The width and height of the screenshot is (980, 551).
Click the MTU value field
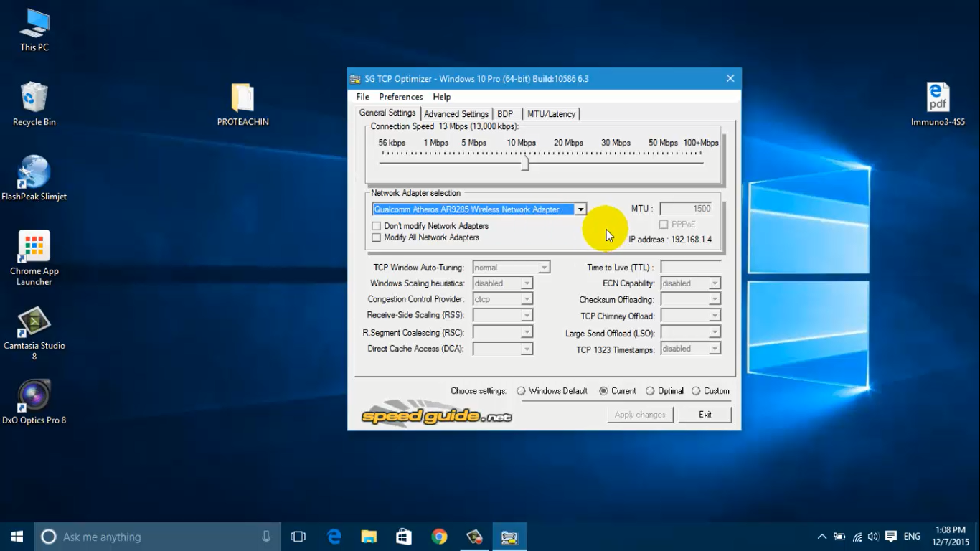(x=686, y=209)
